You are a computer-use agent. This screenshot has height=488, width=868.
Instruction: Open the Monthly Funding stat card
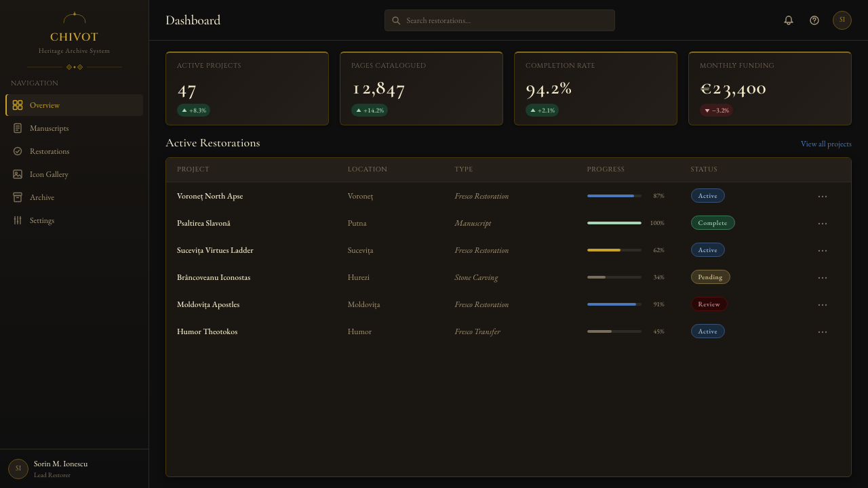[x=770, y=89]
